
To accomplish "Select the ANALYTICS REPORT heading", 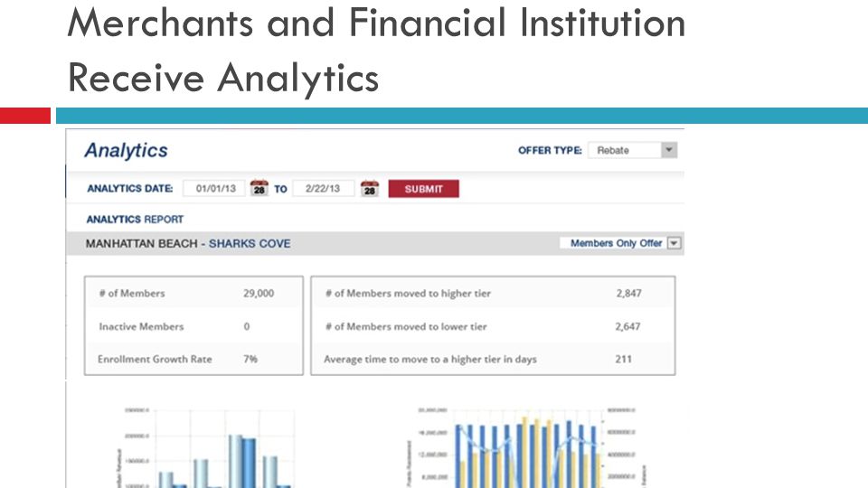I will (x=135, y=219).
